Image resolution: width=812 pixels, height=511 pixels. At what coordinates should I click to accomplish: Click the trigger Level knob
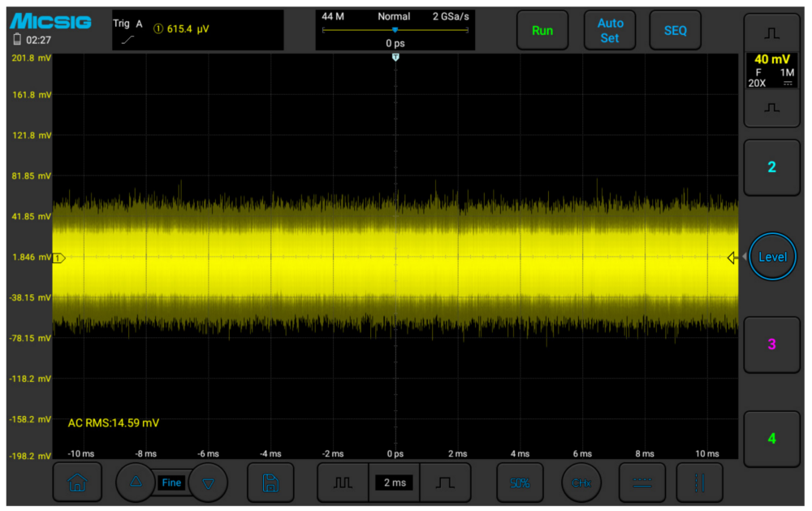point(772,257)
